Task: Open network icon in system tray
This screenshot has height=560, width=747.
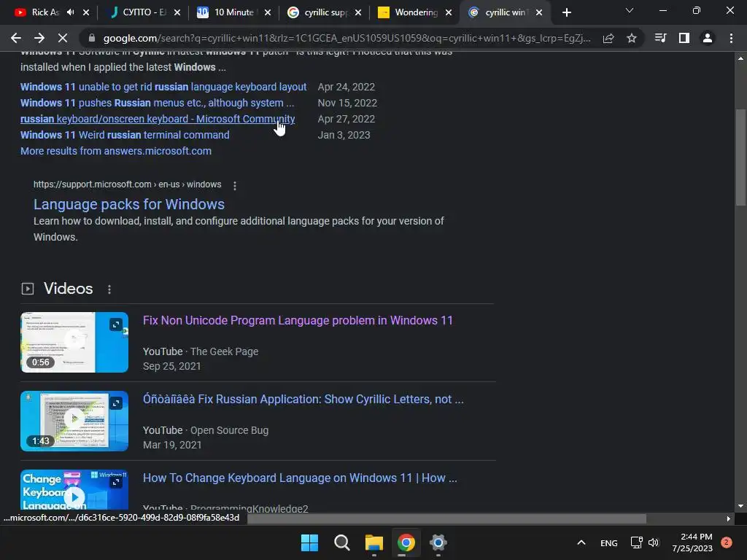Action: [x=636, y=542]
